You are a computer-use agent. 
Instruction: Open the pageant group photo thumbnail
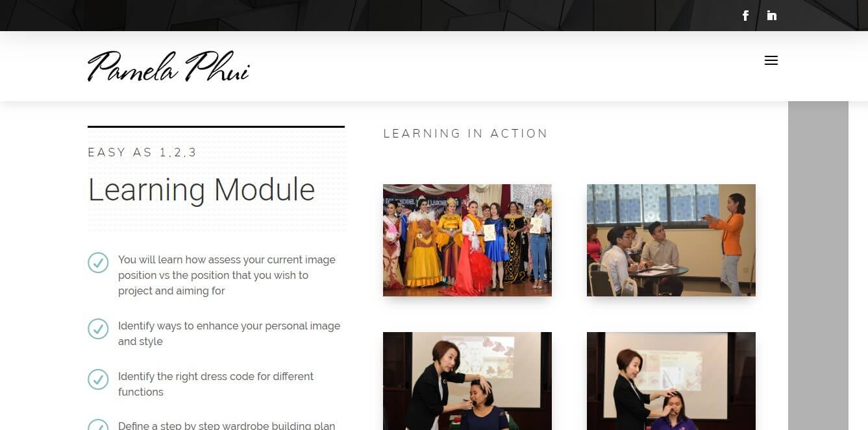(467, 240)
